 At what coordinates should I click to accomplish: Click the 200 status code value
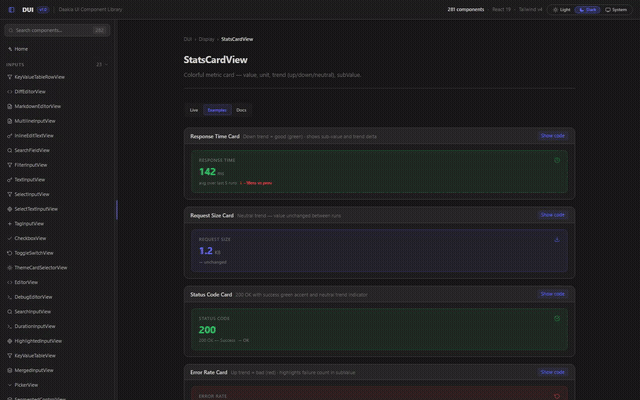tap(207, 330)
